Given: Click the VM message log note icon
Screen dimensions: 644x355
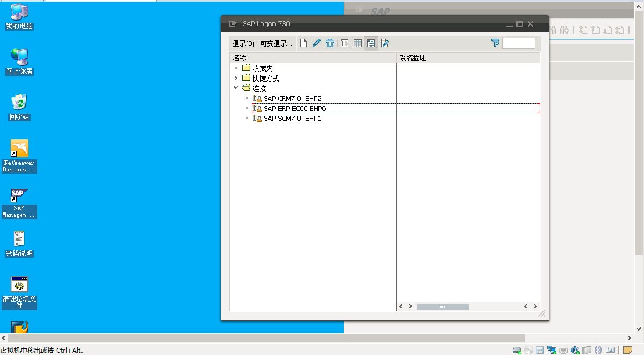Looking at the screenshot, I should coord(627,350).
